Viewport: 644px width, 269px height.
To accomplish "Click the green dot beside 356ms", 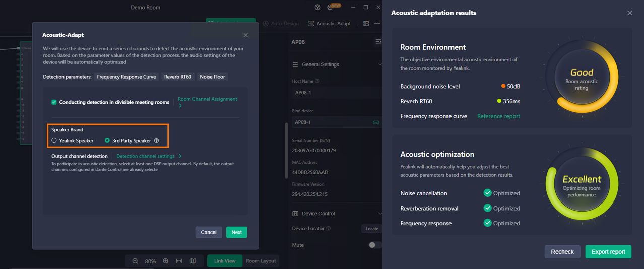I will tap(499, 101).
